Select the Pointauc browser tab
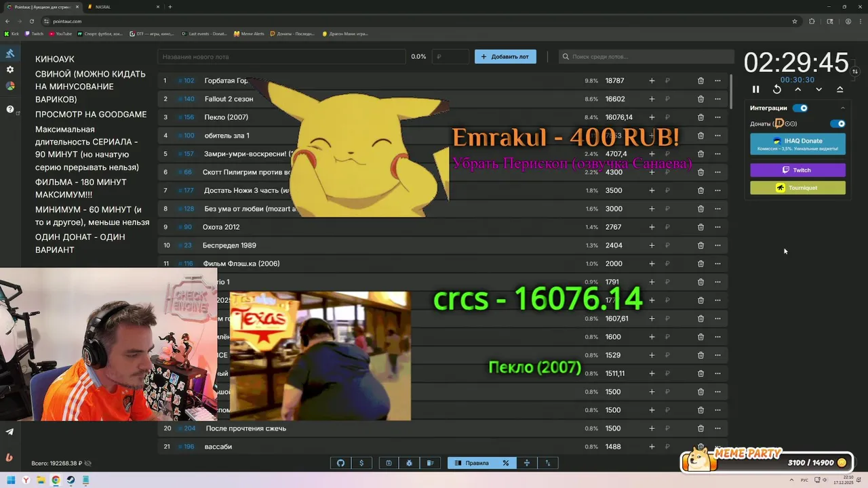The height and width of the screenshot is (488, 868). [43, 7]
